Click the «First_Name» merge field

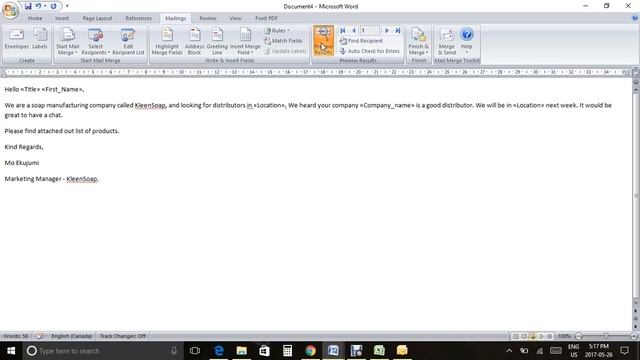click(x=62, y=89)
